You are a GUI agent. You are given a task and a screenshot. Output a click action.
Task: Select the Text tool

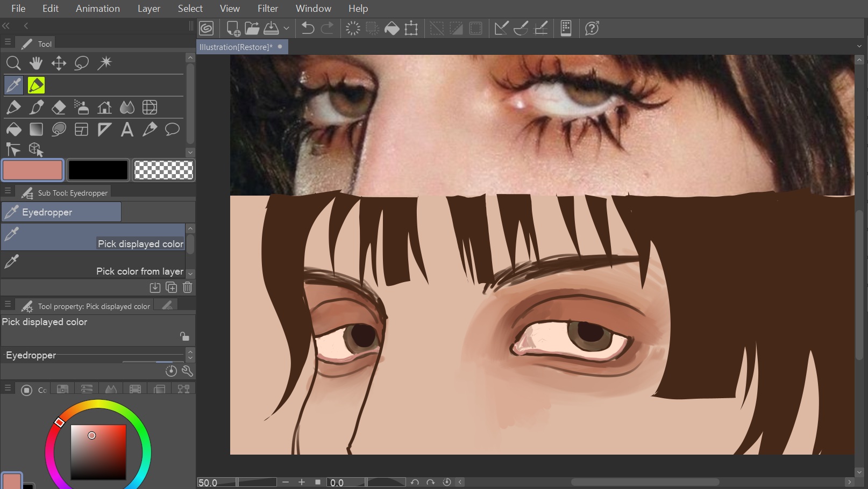click(127, 130)
